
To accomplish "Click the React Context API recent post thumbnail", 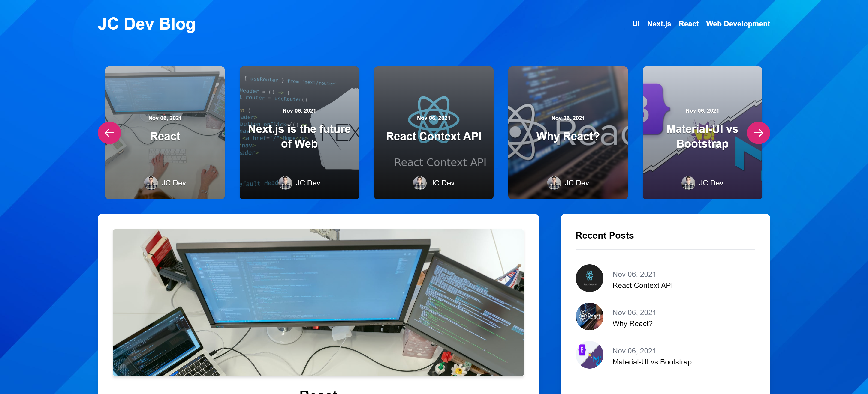I will pos(589,278).
